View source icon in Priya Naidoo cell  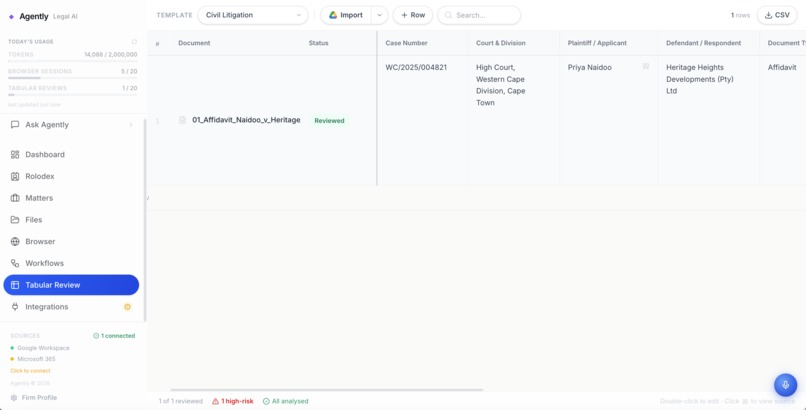pyautogui.click(x=646, y=66)
